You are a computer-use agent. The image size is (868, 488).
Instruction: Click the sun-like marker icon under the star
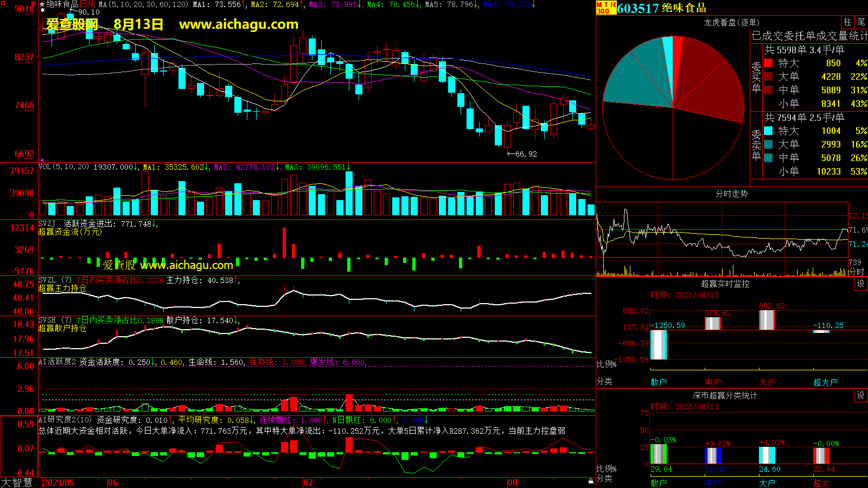[42, 10]
